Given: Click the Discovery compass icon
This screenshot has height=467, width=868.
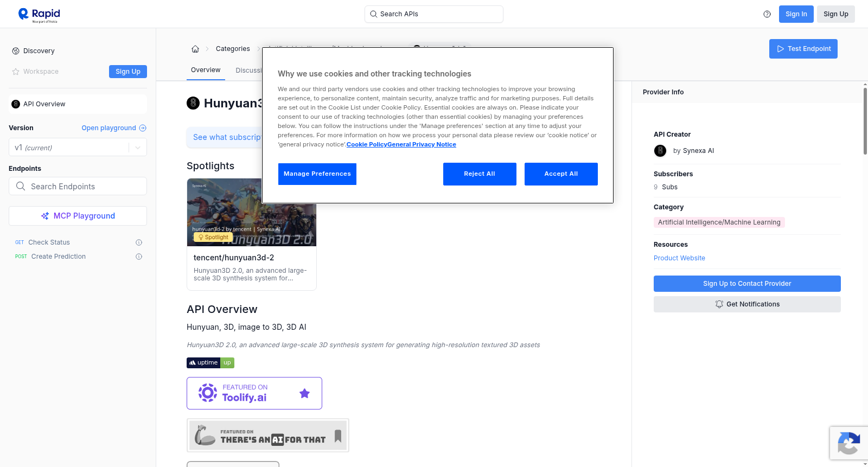Looking at the screenshot, I should (16, 51).
